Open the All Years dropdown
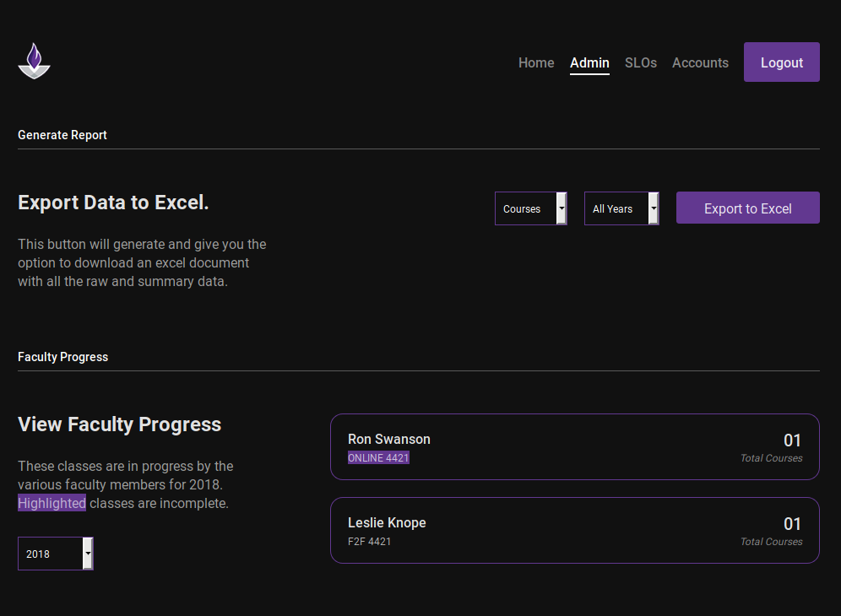 point(621,208)
